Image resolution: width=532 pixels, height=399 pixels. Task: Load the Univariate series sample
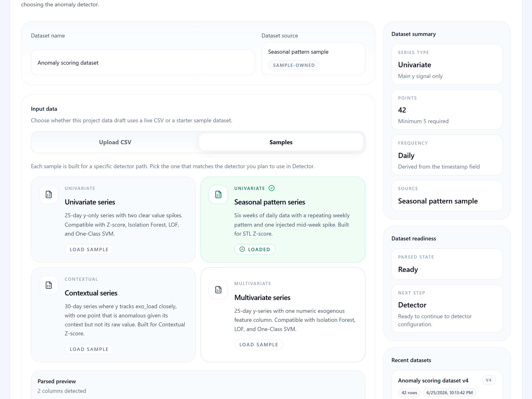click(89, 249)
